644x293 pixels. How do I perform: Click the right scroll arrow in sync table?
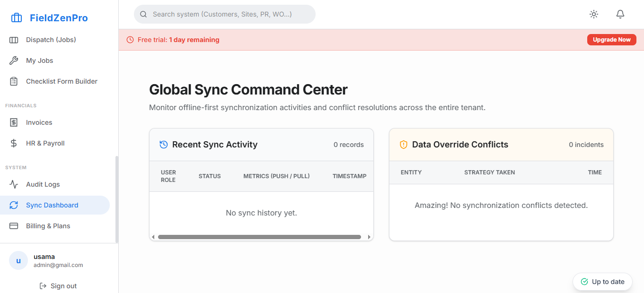coord(370,237)
